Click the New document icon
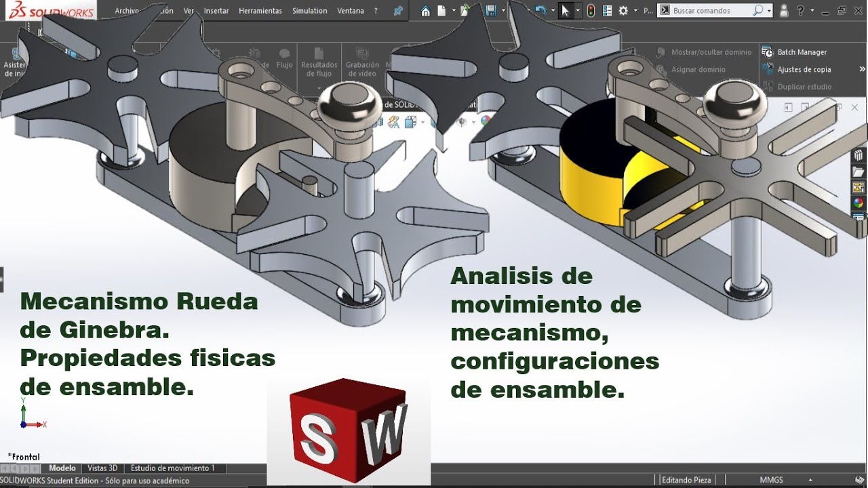Screen dimensions: 868x488 point(441,11)
